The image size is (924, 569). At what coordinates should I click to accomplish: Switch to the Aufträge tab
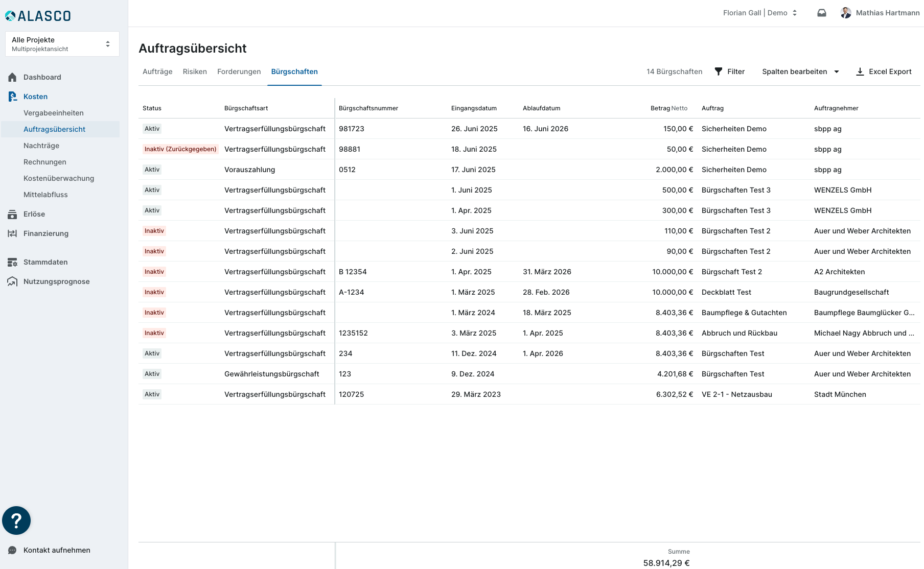(157, 72)
